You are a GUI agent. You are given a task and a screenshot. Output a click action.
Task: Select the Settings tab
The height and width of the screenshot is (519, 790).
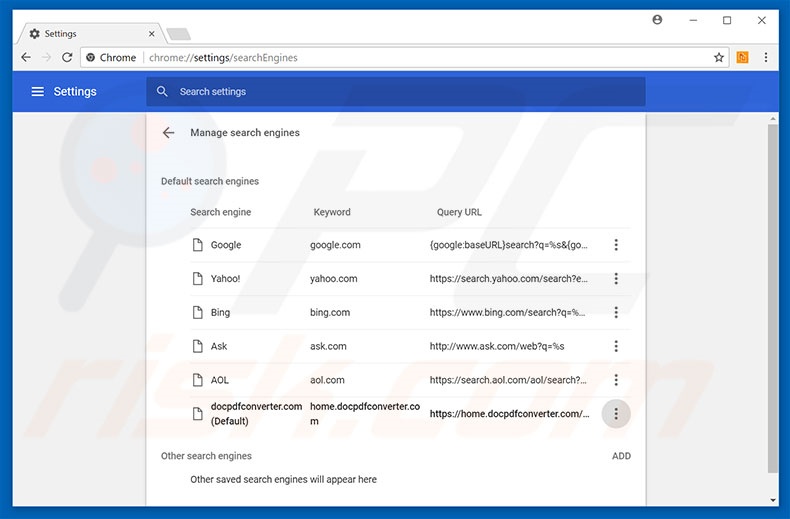(x=90, y=34)
